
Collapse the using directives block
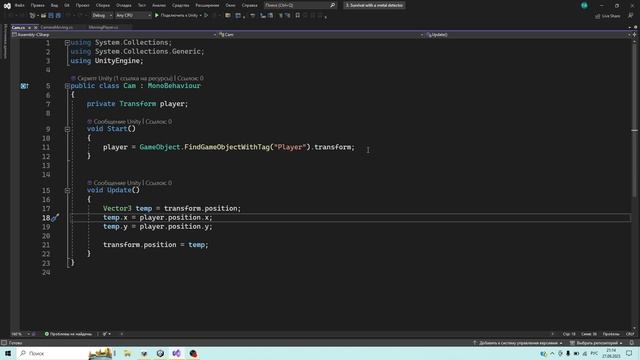[67, 42]
